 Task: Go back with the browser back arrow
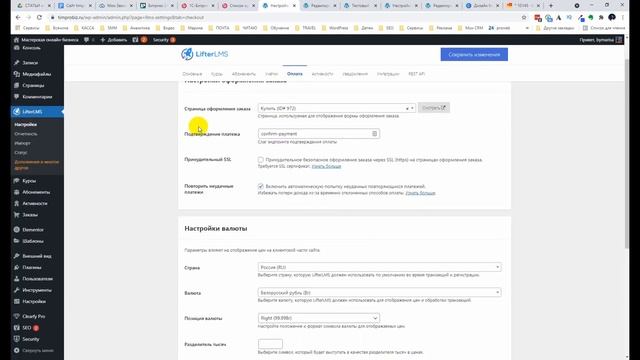tap(18, 18)
